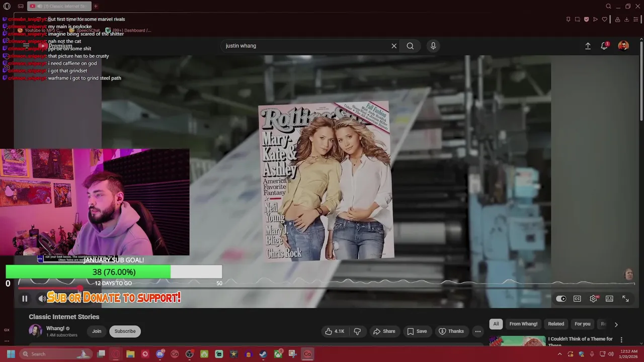The width and height of the screenshot is (644, 362).
Task: Mute the video with the player volume icon
Action: (x=42, y=299)
